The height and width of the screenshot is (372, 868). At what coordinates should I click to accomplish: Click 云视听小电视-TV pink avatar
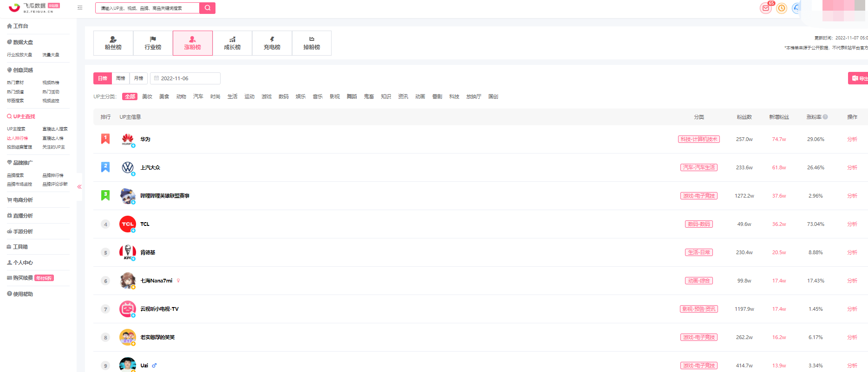(x=128, y=309)
